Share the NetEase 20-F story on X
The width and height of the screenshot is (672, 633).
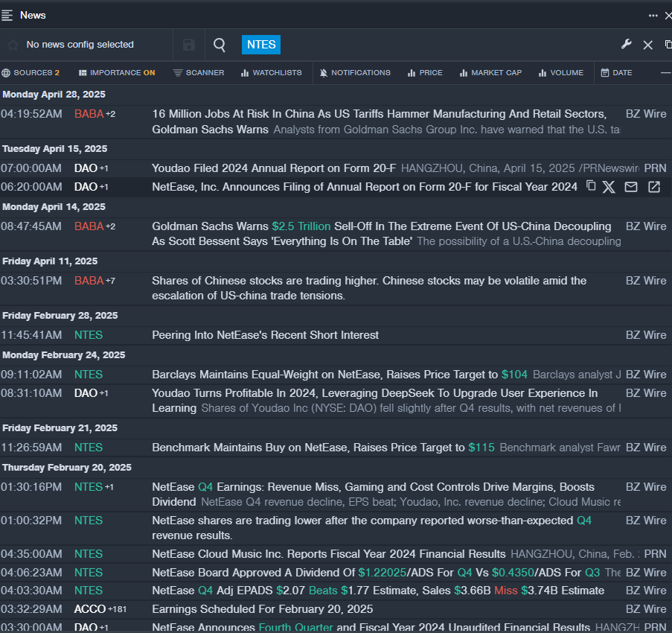[609, 187]
